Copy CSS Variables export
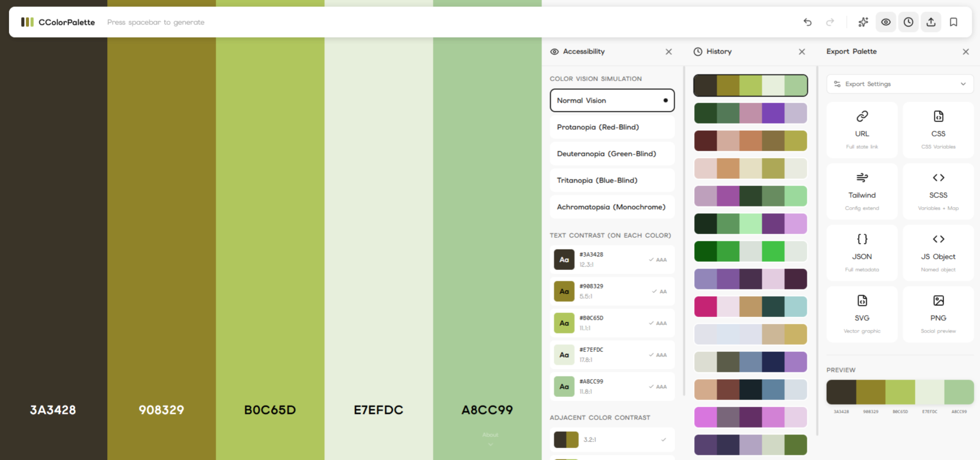 pyautogui.click(x=938, y=129)
